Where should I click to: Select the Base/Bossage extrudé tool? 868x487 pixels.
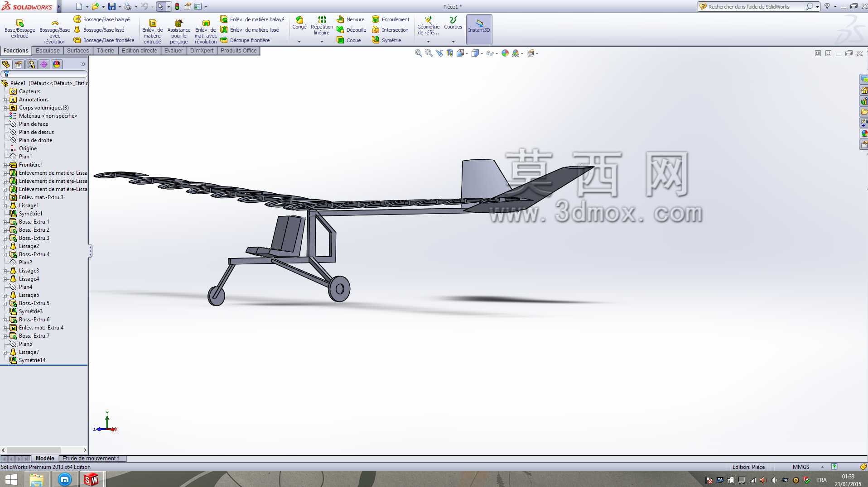(x=19, y=29)
